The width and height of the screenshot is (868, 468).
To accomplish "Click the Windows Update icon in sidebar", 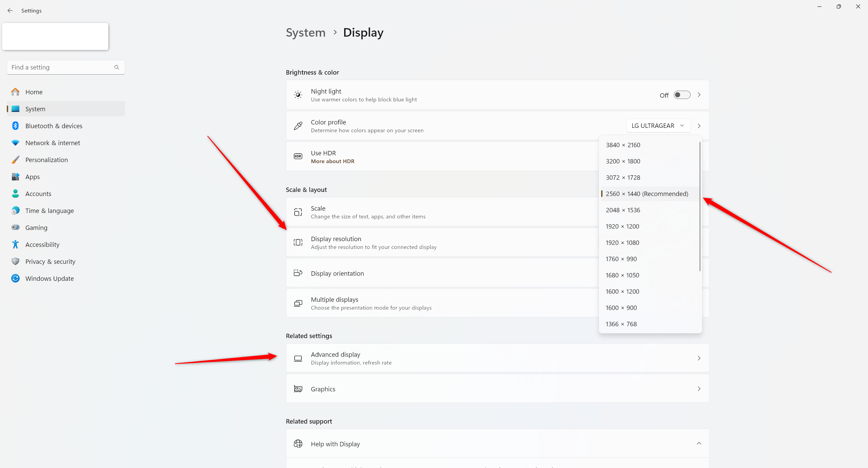I will click(16, 278).
